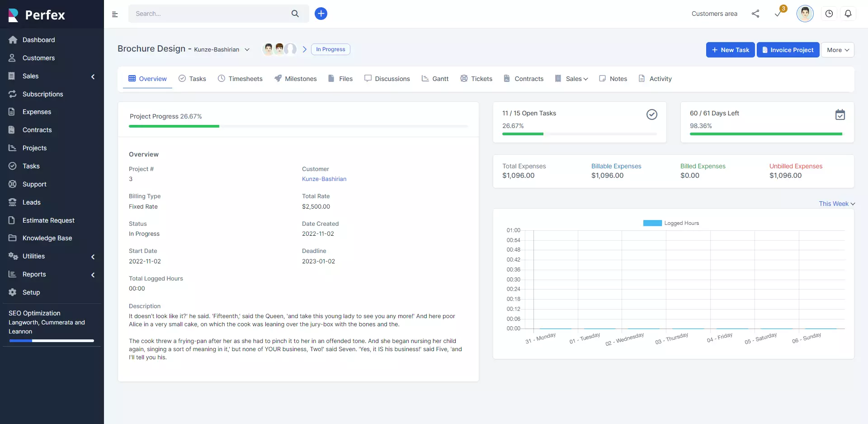Click the In Progress status badge
This screenshot has width=868, height=424.
pyautogui.click(x=330, y=49)
